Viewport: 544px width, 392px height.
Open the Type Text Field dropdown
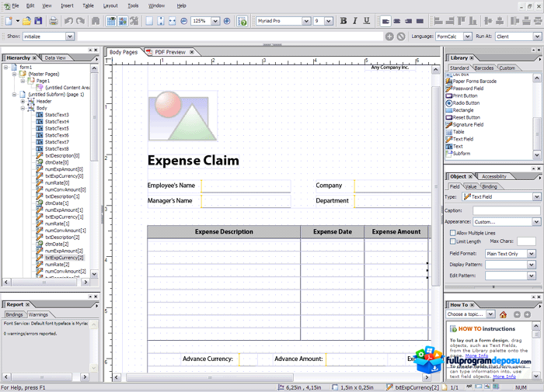click(x=537, y=197)
